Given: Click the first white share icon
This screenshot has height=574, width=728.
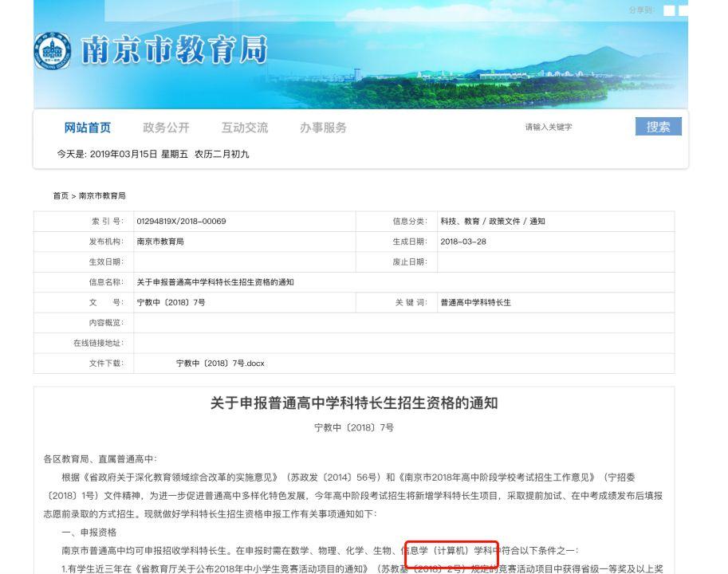Looking at the screenshot, I should pos(669,10).
